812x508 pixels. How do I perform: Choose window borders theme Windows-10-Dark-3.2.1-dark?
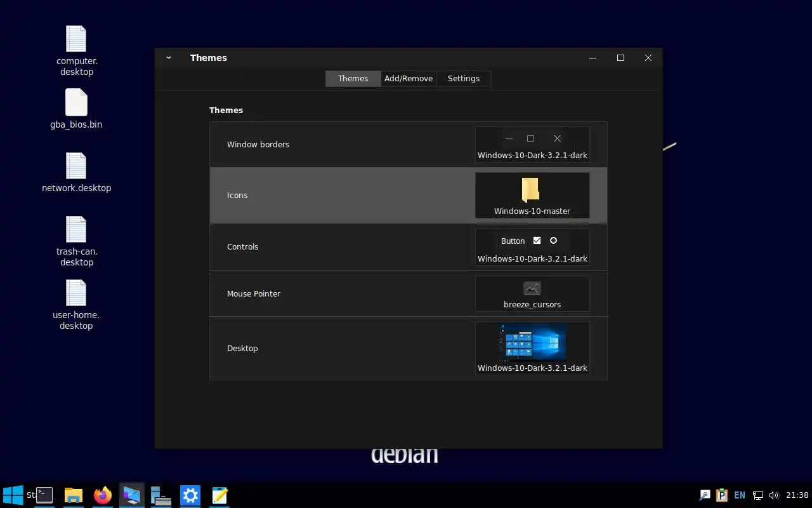click(532, 144)
